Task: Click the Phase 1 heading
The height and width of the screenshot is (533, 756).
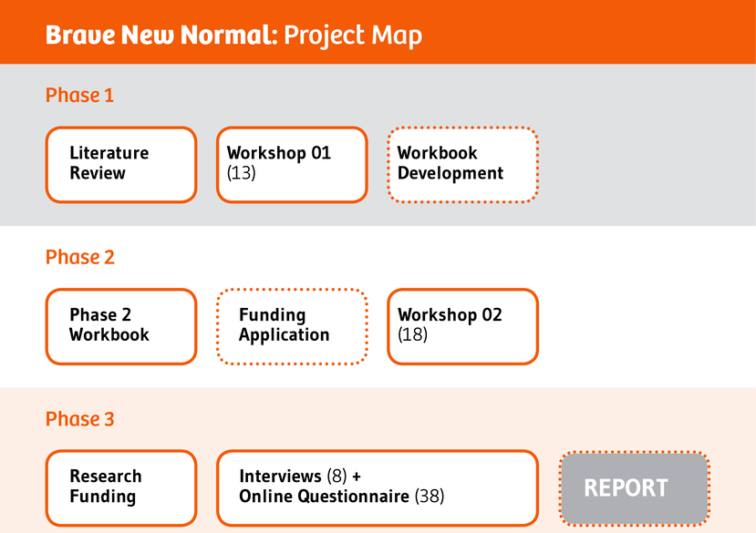Action: [x=79, y=96]
